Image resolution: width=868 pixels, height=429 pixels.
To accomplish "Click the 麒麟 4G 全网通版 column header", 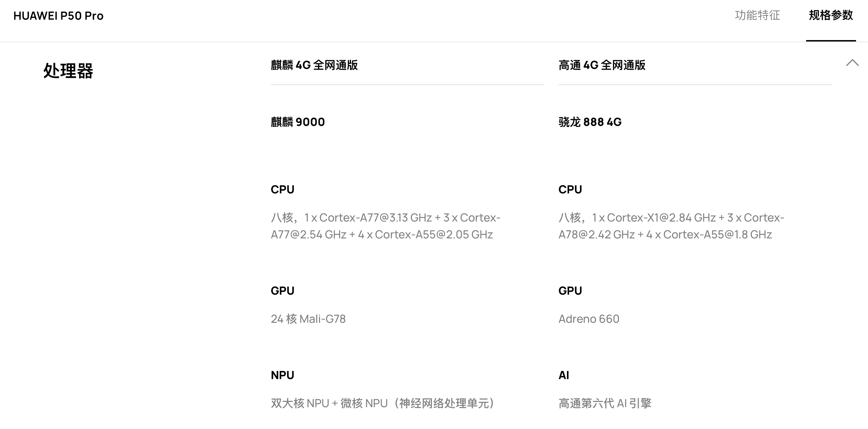I will coord(314,65).
